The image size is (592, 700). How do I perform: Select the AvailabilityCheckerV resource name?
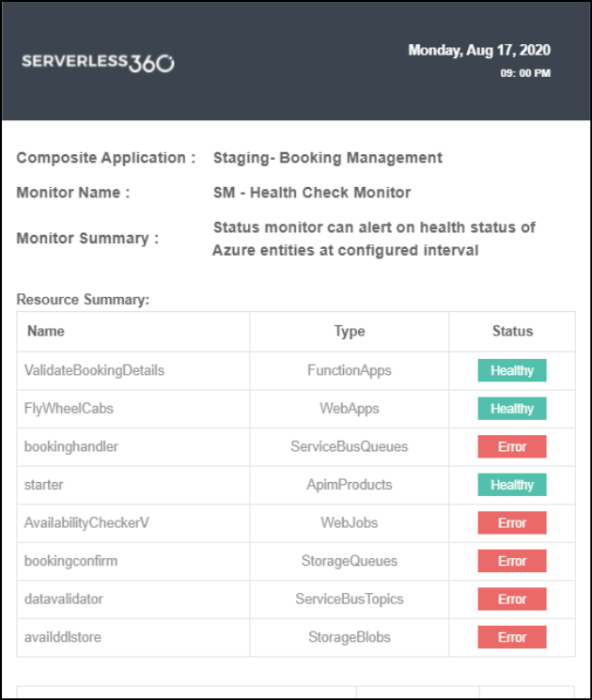(x=86, y=523)
